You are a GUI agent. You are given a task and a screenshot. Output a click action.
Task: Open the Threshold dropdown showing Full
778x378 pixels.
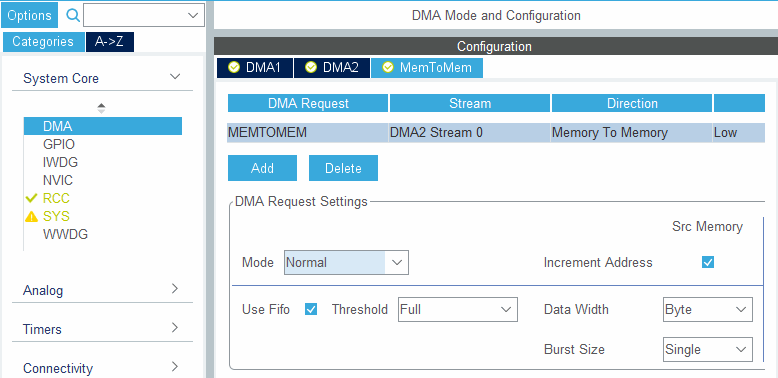pyautogui.click(x=457, y=310)
